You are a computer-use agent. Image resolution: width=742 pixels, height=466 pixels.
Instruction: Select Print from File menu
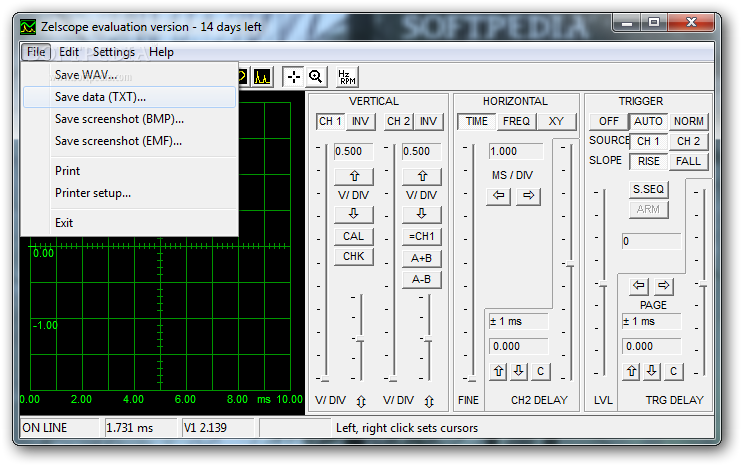[129, 171]
